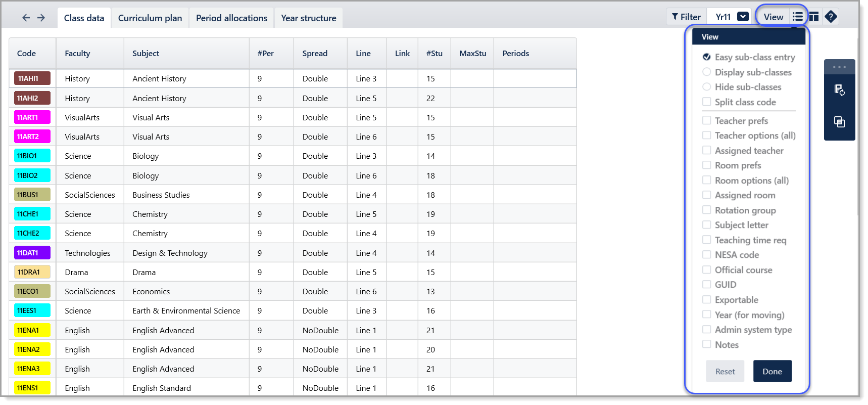Switch to the Class data tab
The height and width of the screenshot is (405, 868).
tap(84, 18)
